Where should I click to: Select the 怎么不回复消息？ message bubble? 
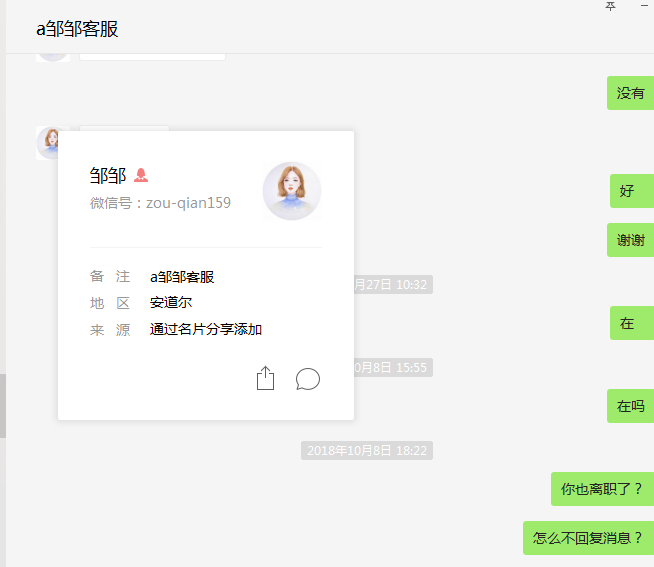[x=587, y=537]
